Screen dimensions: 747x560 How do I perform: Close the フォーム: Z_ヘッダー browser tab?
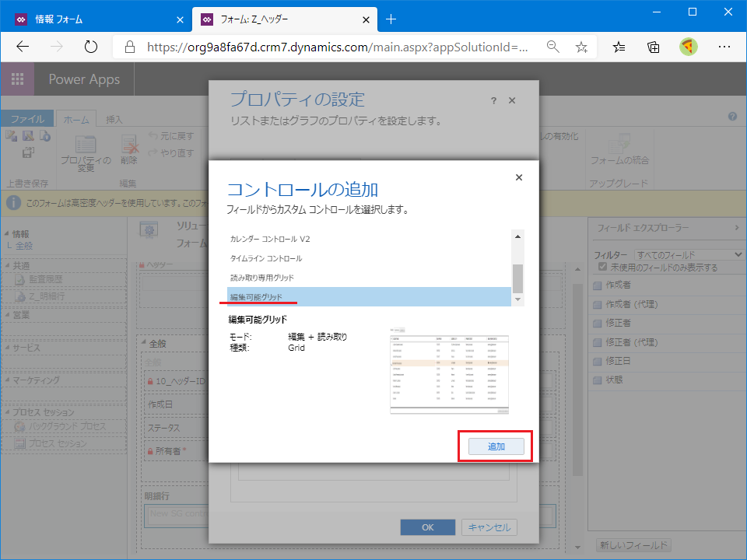coord(366,19)
